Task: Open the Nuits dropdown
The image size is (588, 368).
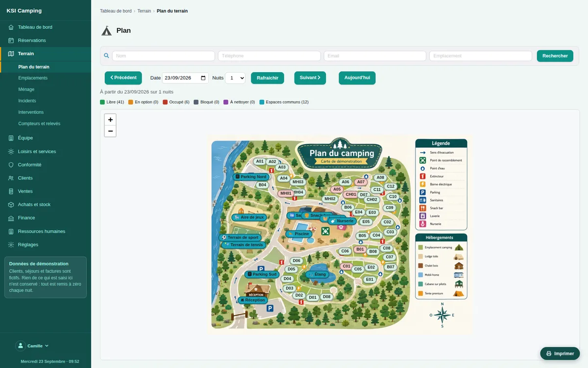Action: click(x=235, y=78)
